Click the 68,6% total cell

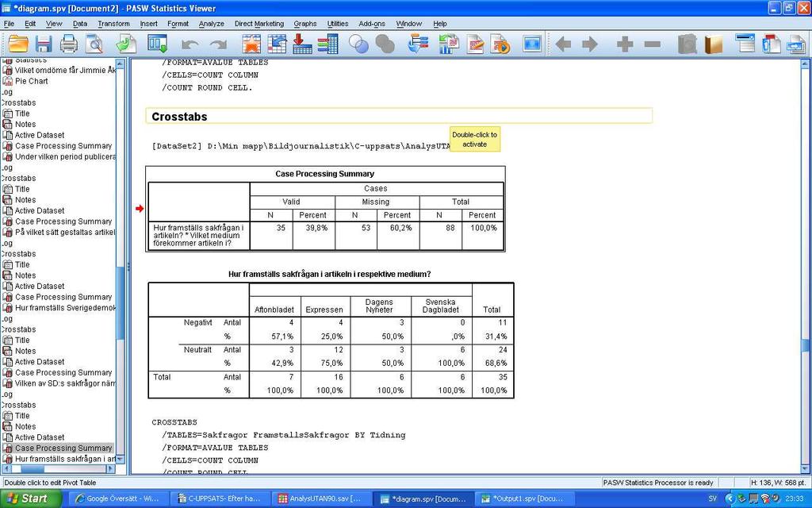coord(496,364)
